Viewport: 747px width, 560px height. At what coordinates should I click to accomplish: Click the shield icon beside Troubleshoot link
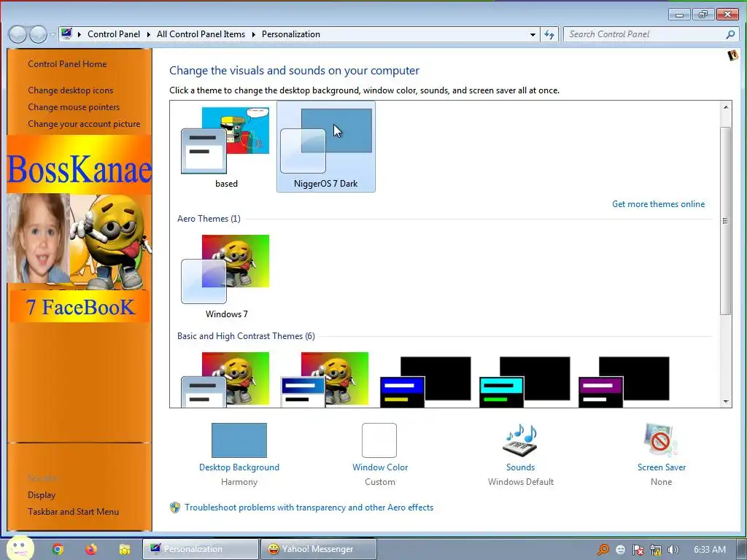point(175,507)
